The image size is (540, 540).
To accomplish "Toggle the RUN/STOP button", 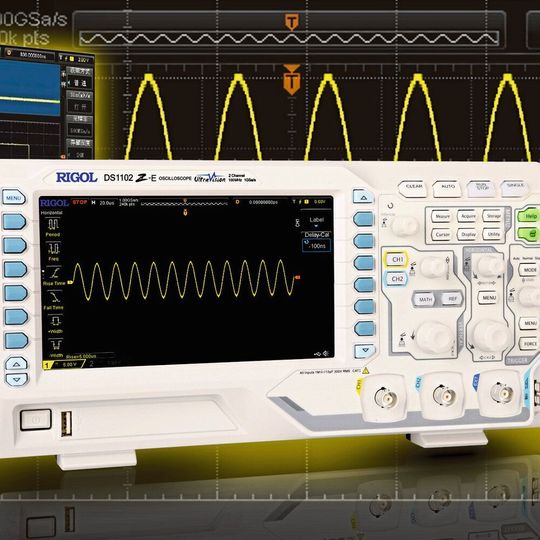I will pyautogui.click(x=481, y=188).
